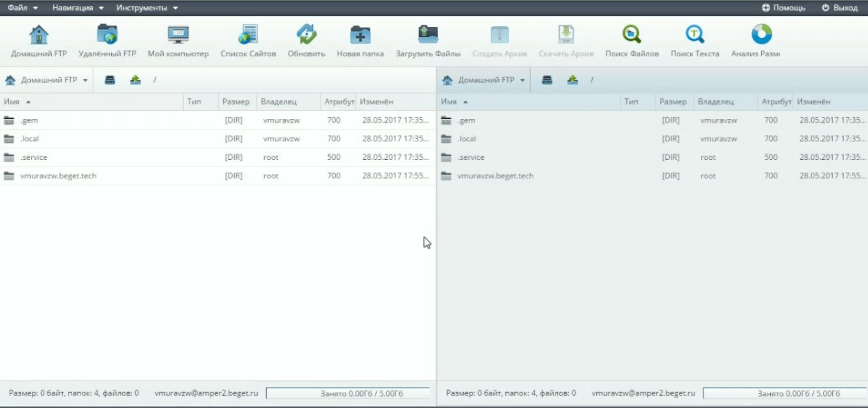
Task: Click the Выход logout button
Action: tap(839, 8)
